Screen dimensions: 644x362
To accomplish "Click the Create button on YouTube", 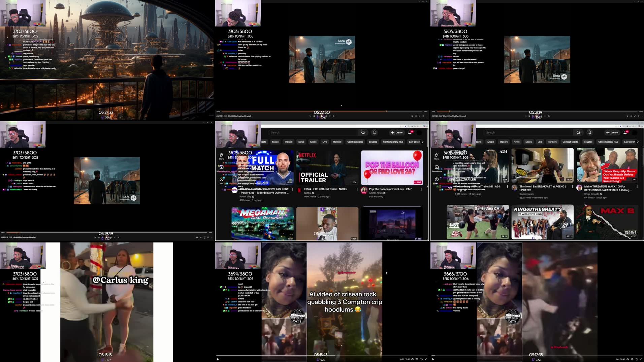I will pos(397,132).
